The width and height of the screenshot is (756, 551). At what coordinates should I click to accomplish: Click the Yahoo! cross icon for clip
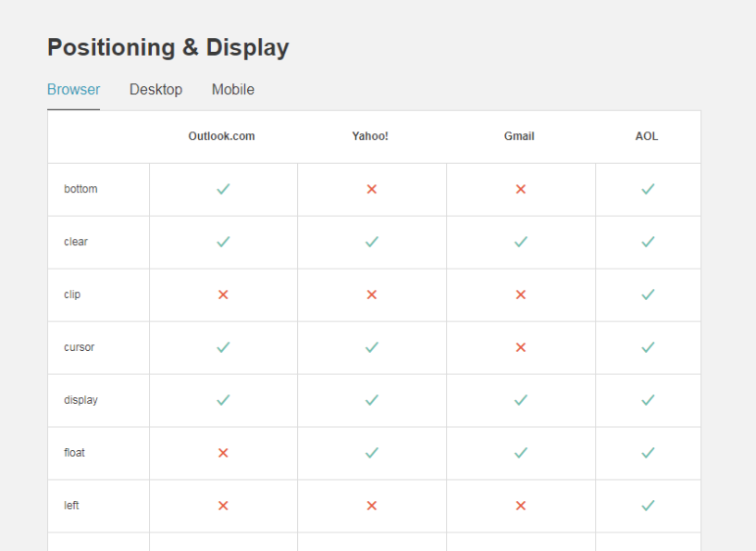372,294
